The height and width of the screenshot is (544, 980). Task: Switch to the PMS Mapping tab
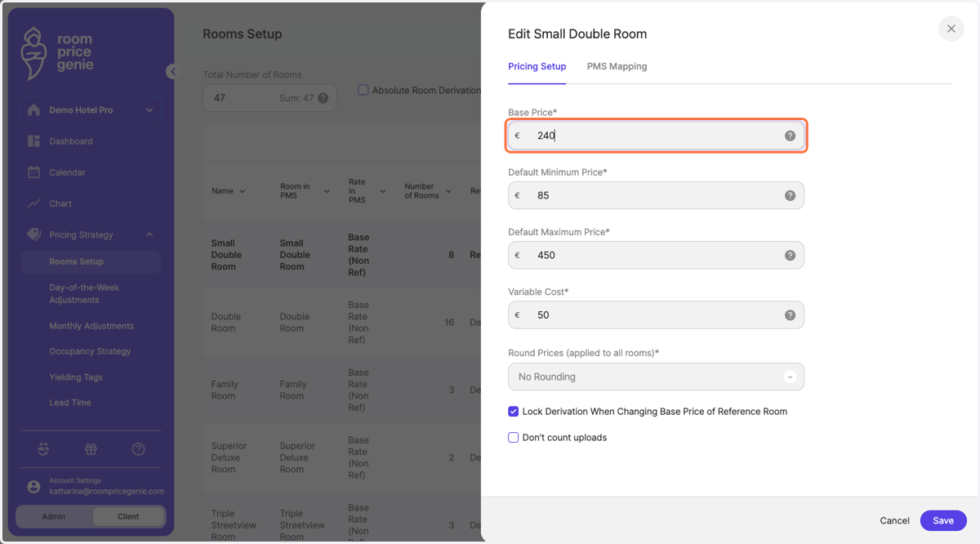pos(617,66)
